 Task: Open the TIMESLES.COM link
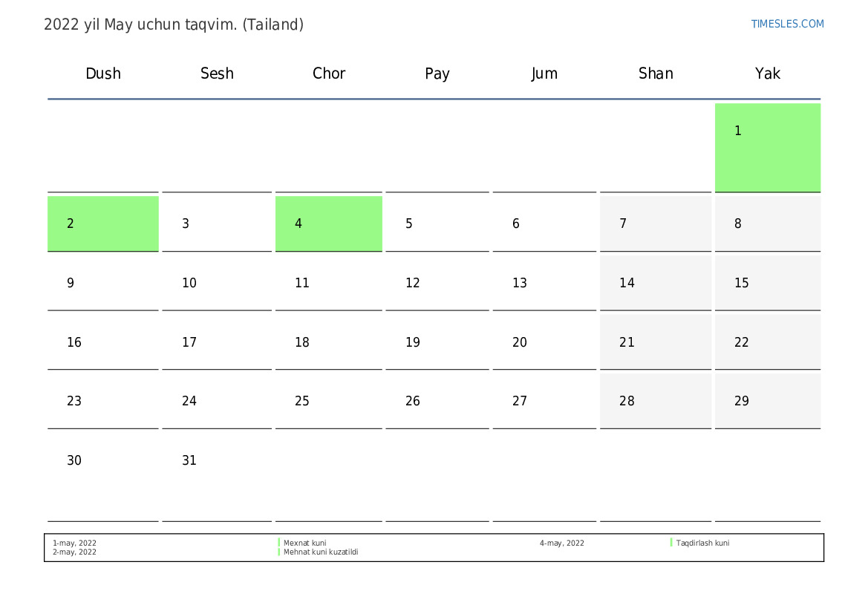(x=787, y=24)
